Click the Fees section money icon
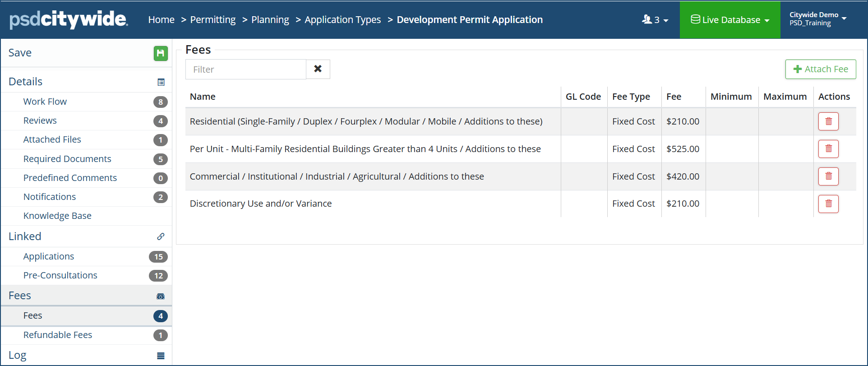 pyautogui.click(x=161, y=296)
